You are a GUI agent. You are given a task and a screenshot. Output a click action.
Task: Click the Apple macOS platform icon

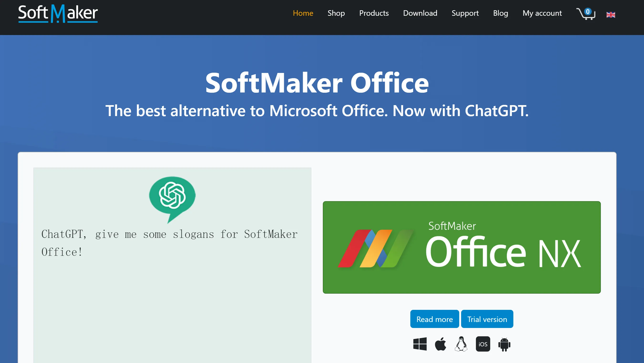click(441, 344)
